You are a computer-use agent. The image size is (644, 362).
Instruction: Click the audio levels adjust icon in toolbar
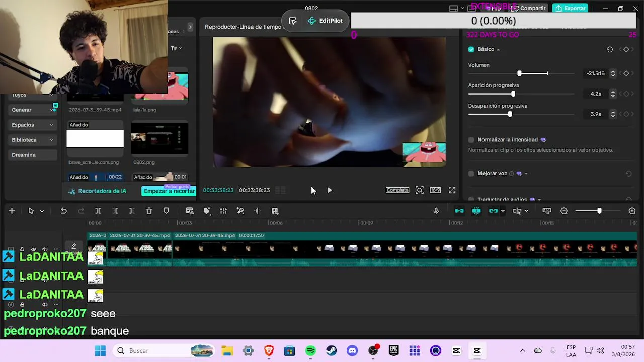click(x=223, y=211)
